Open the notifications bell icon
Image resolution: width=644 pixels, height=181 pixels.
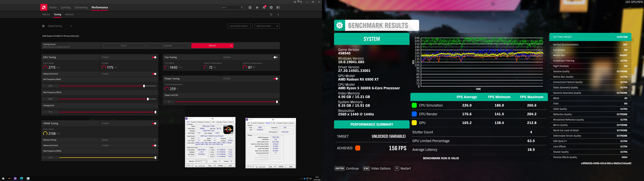[264, 8]
